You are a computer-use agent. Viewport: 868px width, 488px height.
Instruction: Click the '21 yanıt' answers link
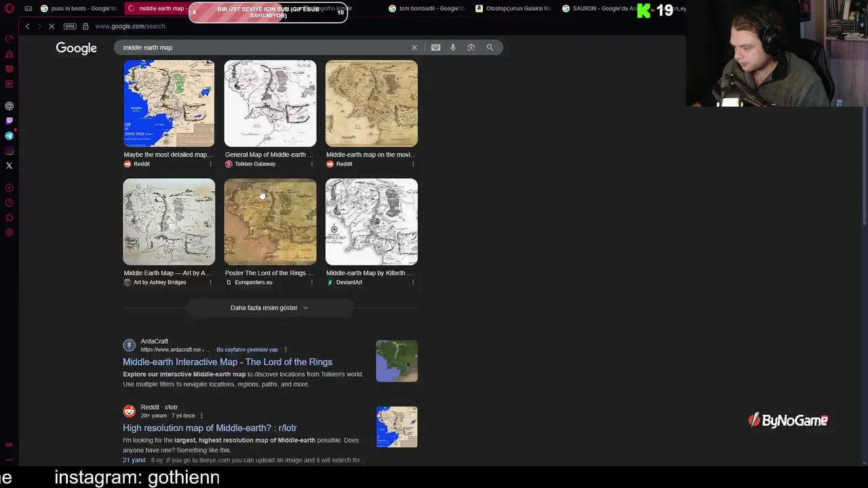pyautogui.click(x=134, y=460)
